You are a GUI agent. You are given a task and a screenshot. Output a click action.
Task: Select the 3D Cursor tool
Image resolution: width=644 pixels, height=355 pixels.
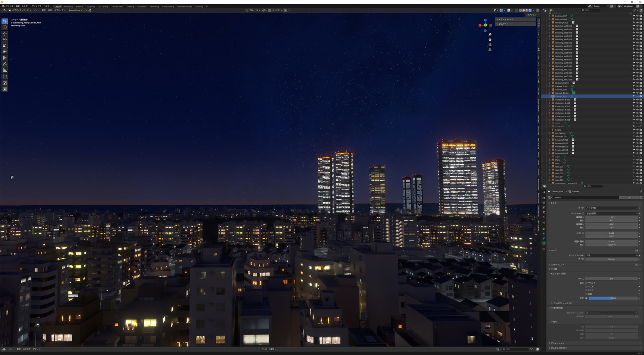[5, 27]
